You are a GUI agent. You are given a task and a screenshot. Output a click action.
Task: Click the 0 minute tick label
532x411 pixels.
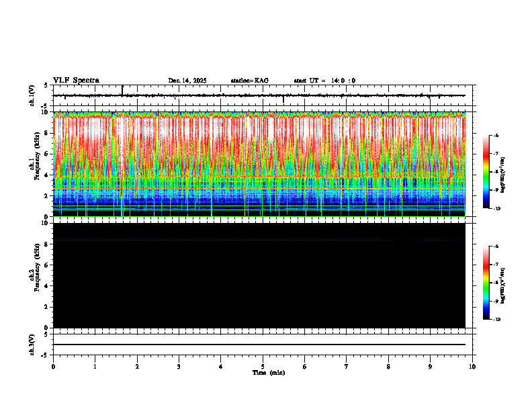pos(53,367)
